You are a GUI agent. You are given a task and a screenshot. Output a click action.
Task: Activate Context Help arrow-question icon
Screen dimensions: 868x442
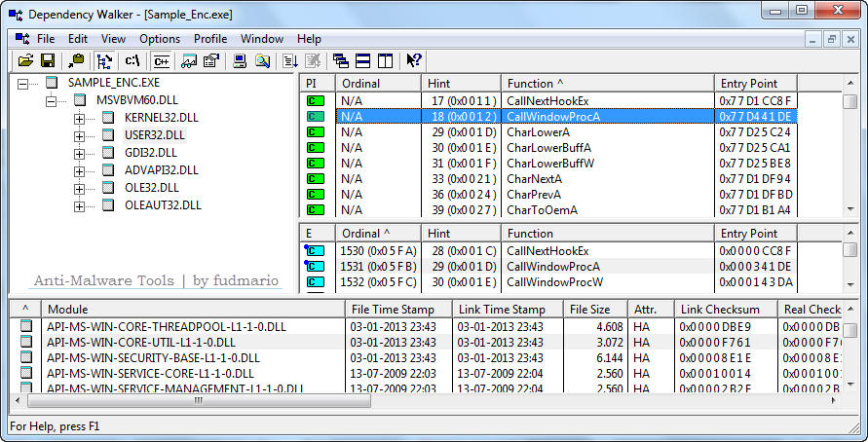pos(413,60)
